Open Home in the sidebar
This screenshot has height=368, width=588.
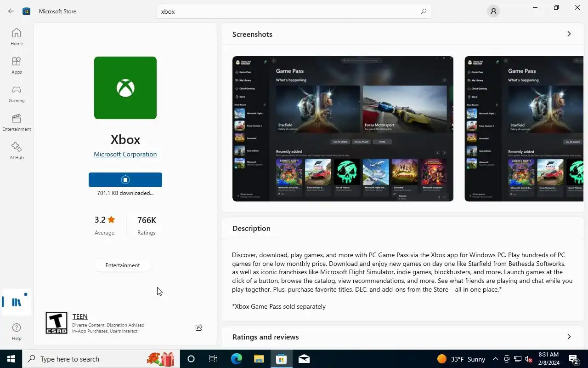pos(17,37)
